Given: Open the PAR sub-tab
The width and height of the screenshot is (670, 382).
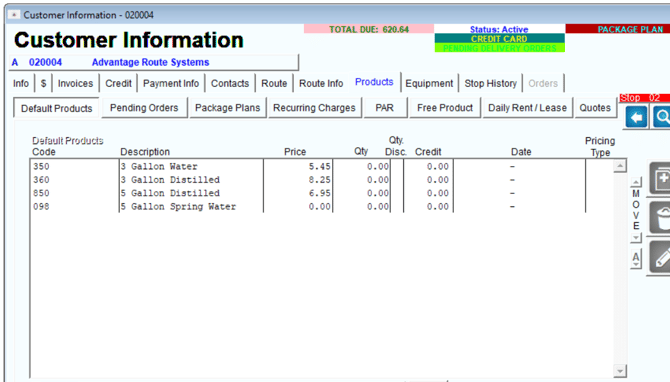Looking at the screenshot, I should coord(385,108).
